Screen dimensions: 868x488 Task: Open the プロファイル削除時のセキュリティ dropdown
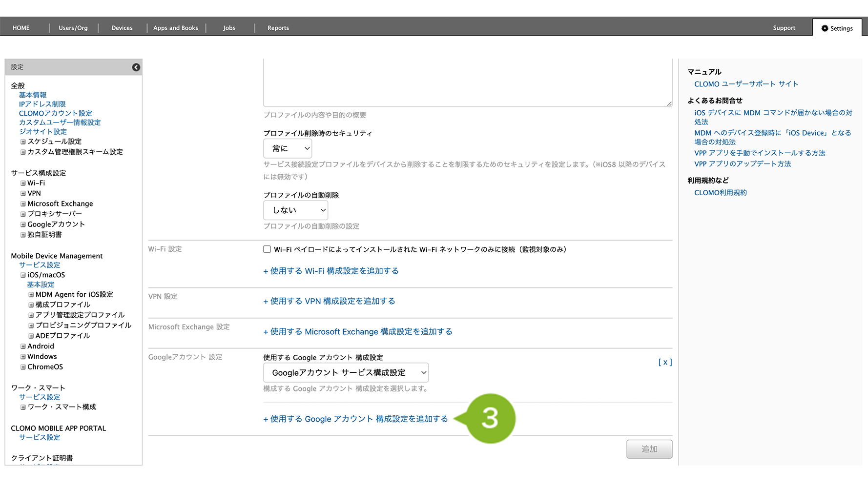coord(288,148)
